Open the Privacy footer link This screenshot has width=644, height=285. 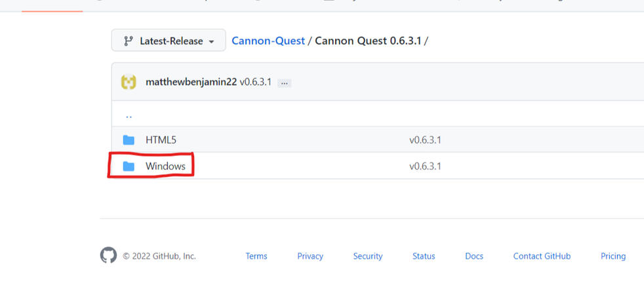[310, 256]
